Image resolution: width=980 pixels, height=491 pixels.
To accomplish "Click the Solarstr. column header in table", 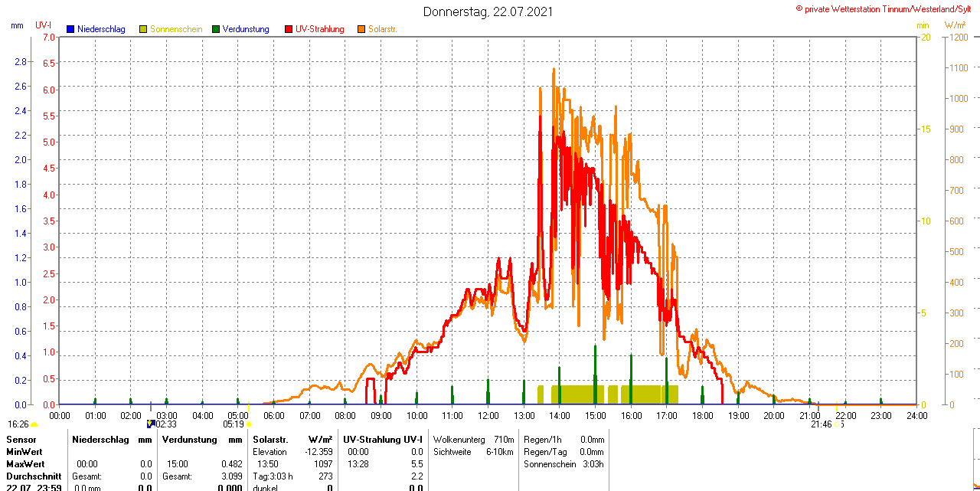I will tap(269, 440).
